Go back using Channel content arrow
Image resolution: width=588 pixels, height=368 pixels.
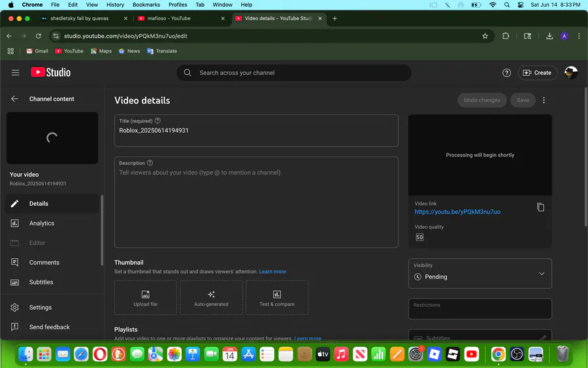[x=14, y=99]
